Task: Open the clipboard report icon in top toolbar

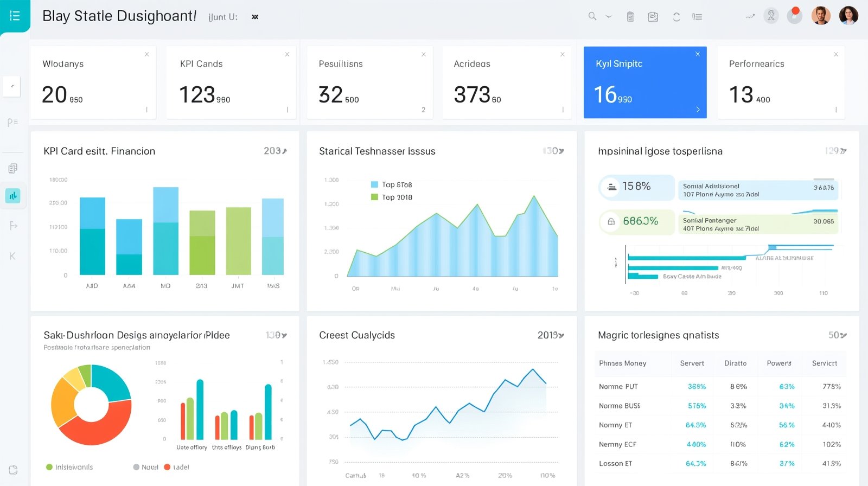Action: [x=630, y=17]
